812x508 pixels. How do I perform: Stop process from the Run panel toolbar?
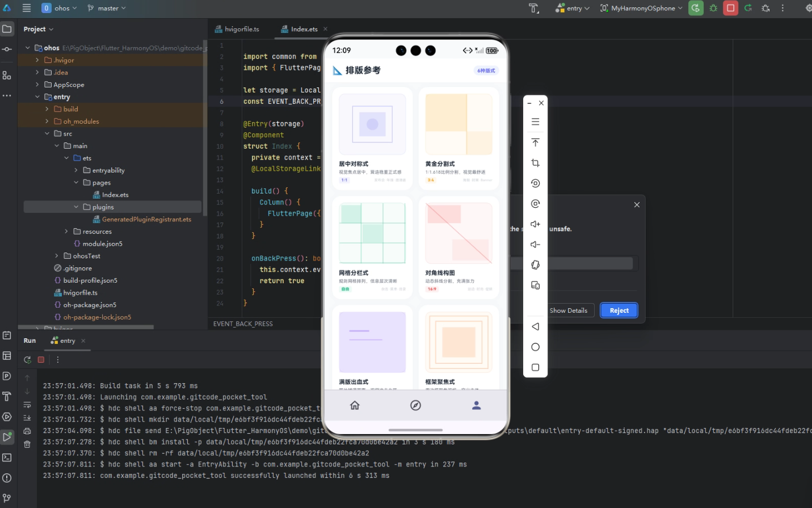click(41, 359)
